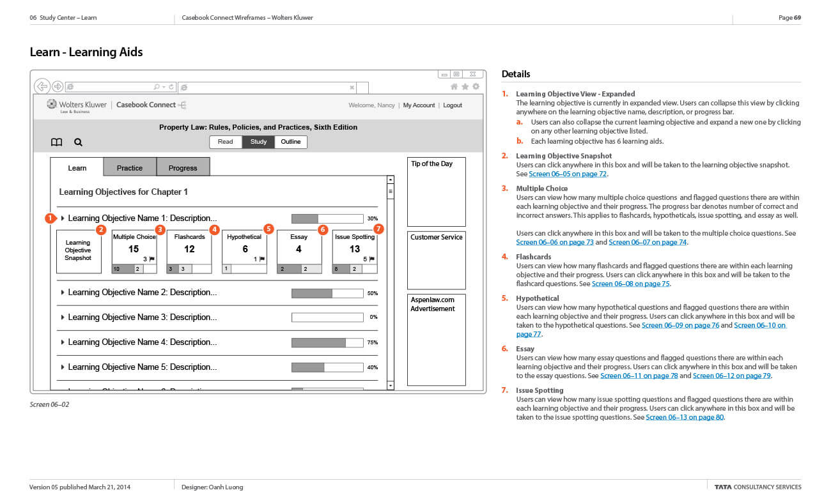Image resolution: width=831 pixels, height=504 pixels.
Task: Open the book icon below the header
Action: click(57, 142)
